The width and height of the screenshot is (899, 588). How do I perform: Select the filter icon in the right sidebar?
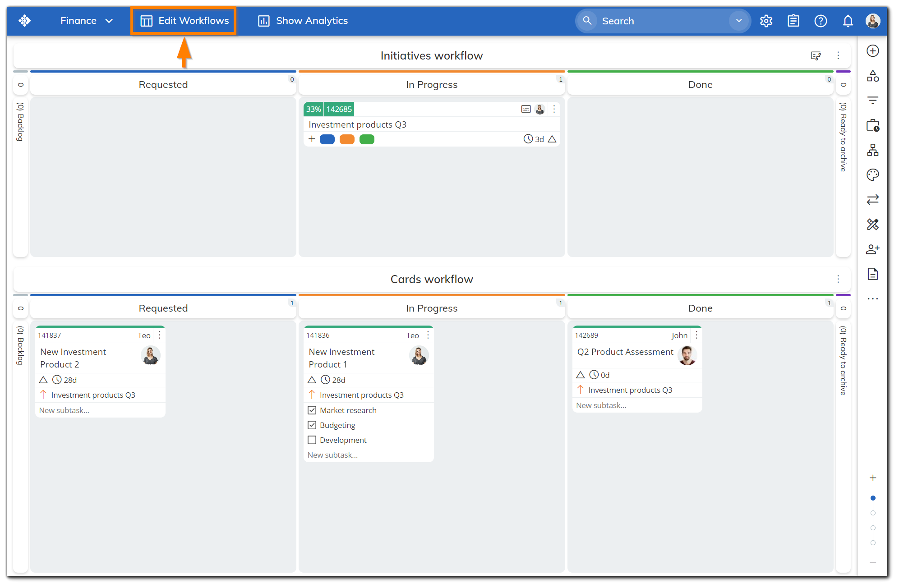pyautogui.click(x=873, y=100)
